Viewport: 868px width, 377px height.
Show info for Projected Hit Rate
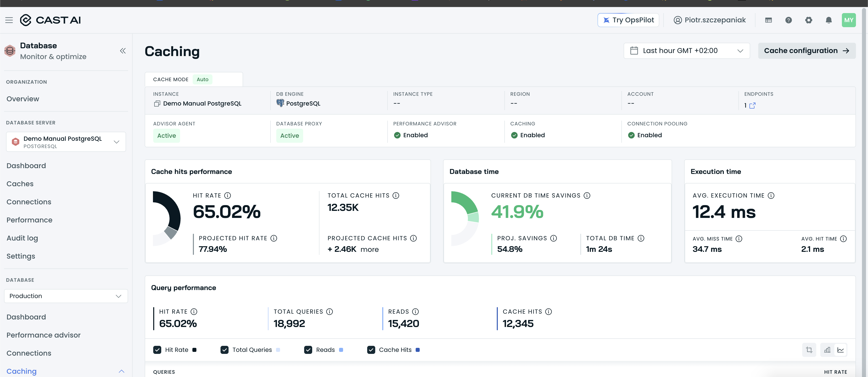[x=274, y=239]
